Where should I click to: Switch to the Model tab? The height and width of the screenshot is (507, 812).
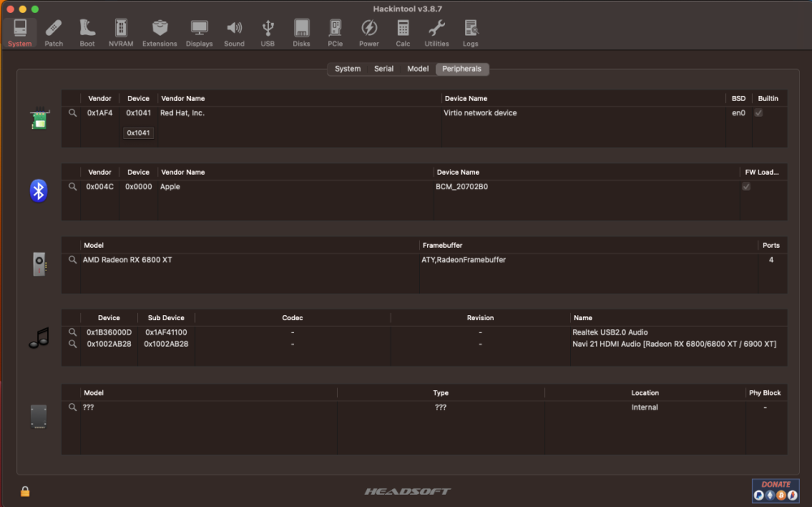pyautogui.click(x=418, y=69)
